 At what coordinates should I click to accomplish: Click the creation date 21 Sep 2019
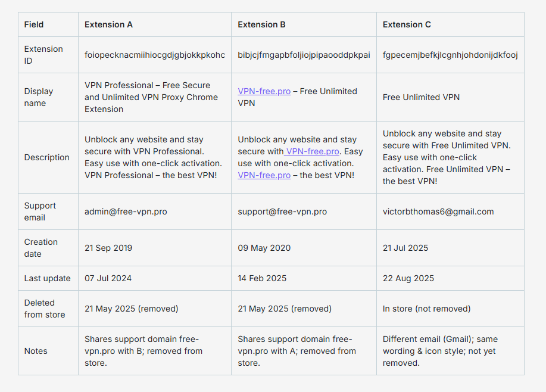coord(108,248)
